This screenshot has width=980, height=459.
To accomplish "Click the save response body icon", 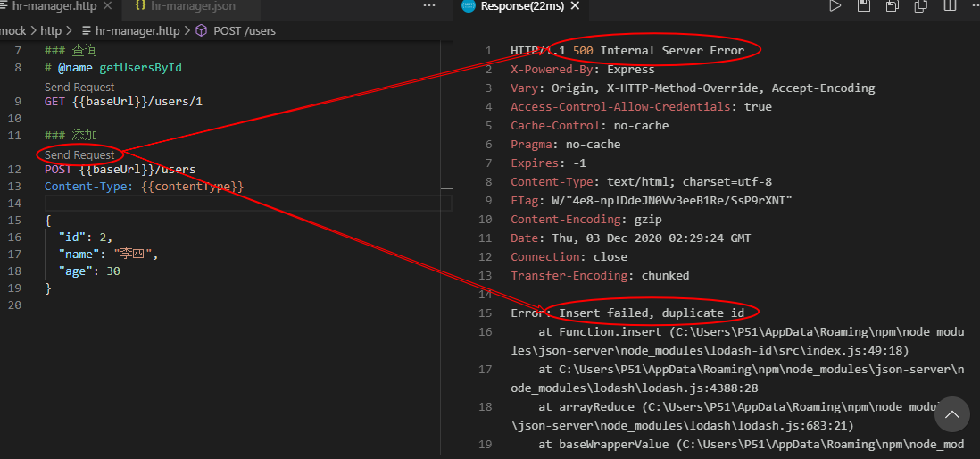I will pos(893,6).
